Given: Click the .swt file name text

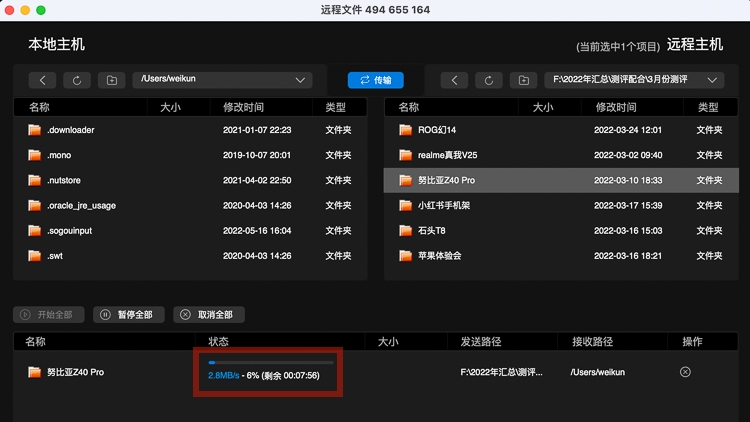Looking at the screenshot, I should 55,256.
